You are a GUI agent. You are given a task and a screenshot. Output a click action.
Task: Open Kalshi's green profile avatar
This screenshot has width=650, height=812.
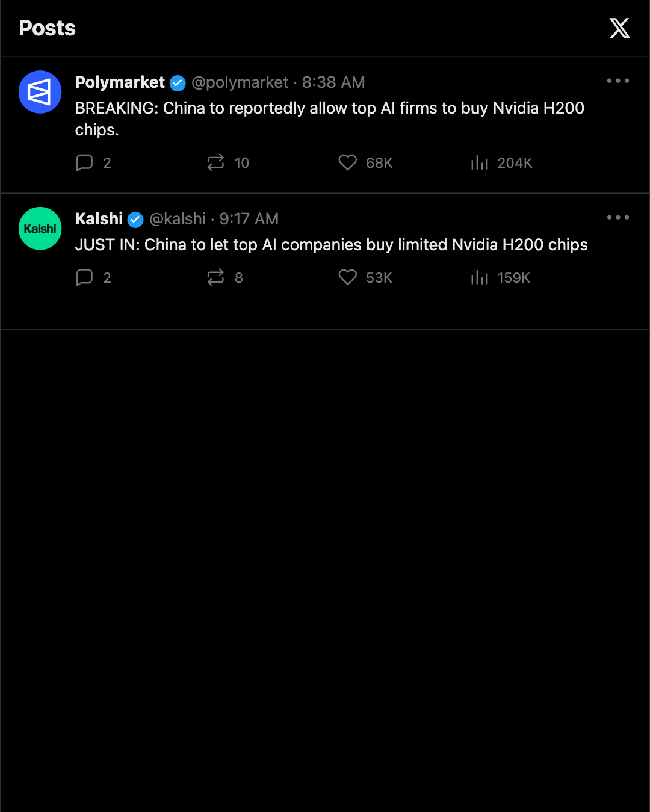(x=40, y=229)
